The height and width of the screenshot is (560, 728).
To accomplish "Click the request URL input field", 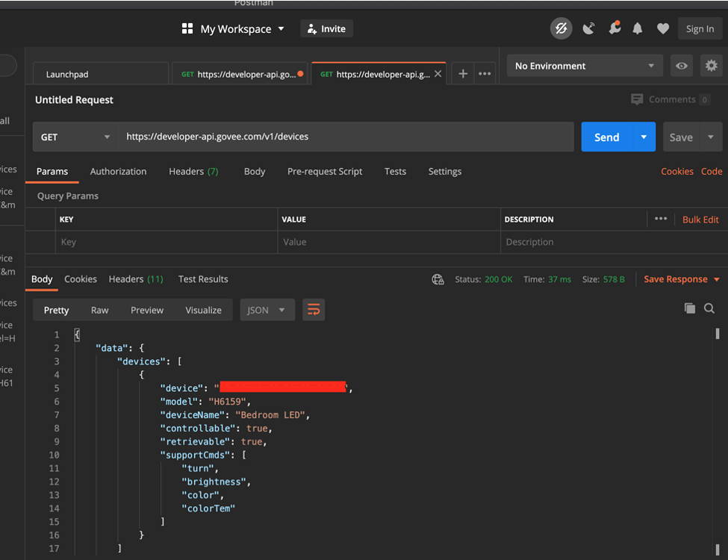I will (343, 137).
